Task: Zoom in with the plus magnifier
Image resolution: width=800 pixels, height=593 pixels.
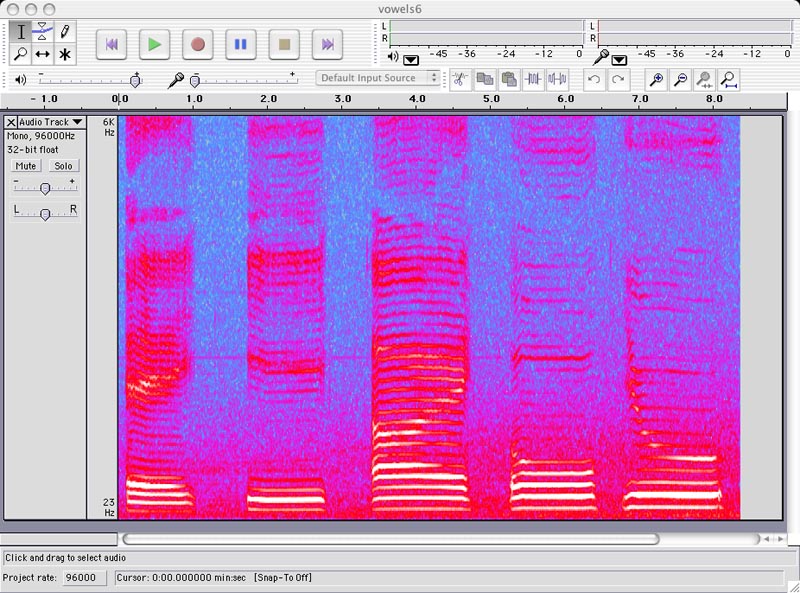Action: [656, 79]
